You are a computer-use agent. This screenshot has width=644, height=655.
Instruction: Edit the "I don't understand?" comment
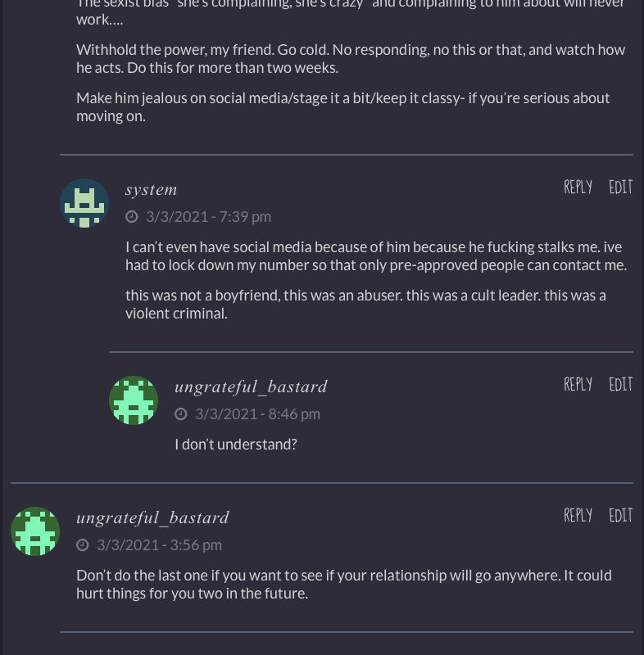(620, 385)
